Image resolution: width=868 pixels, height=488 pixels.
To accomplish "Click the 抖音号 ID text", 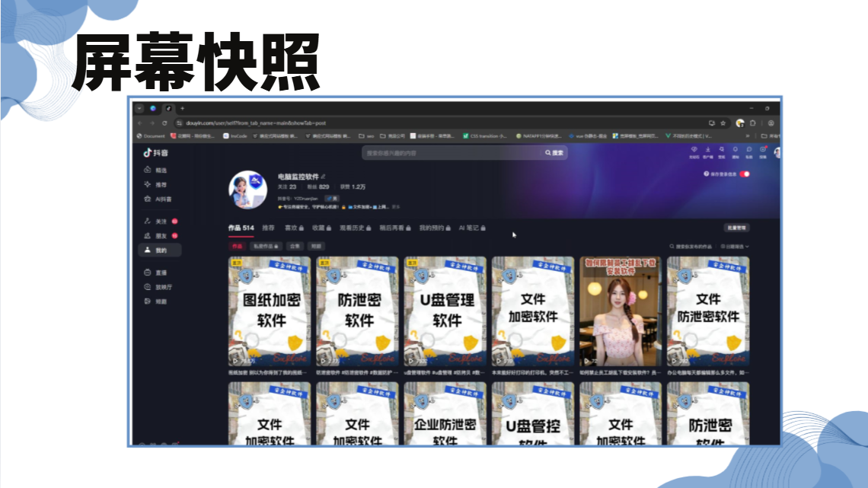I will click(x=298, y=198).
